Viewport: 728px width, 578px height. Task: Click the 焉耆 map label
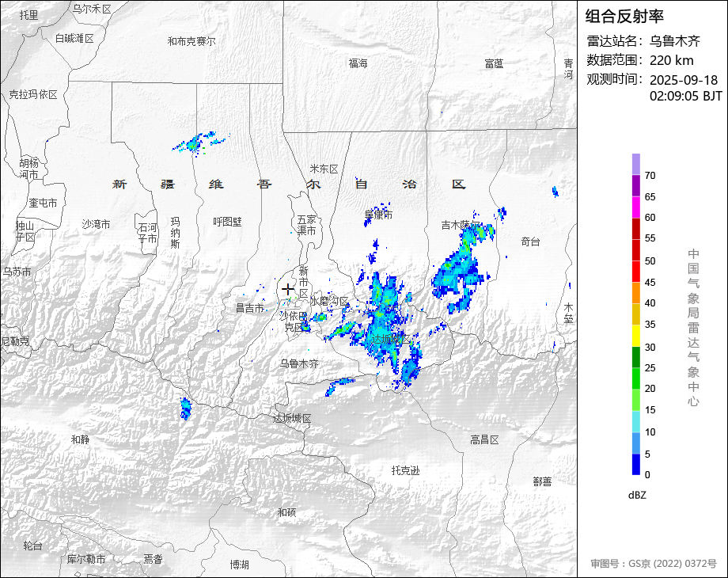(x=153, y=560)
